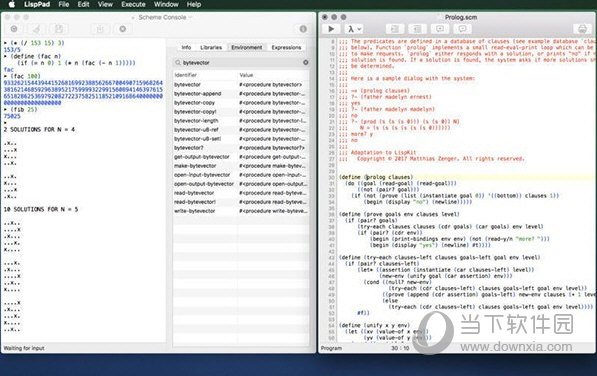Select the Environment tab
597x376 pixels.
point(247,48)
